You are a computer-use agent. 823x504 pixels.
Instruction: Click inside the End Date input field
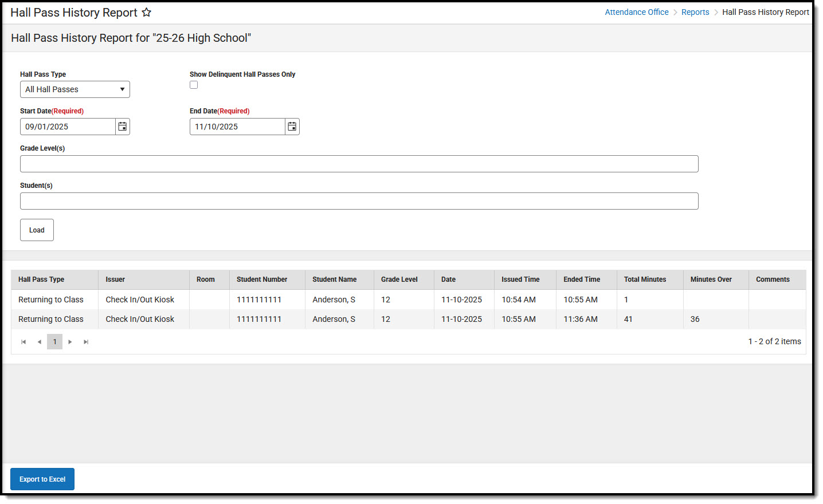[237, 126]
